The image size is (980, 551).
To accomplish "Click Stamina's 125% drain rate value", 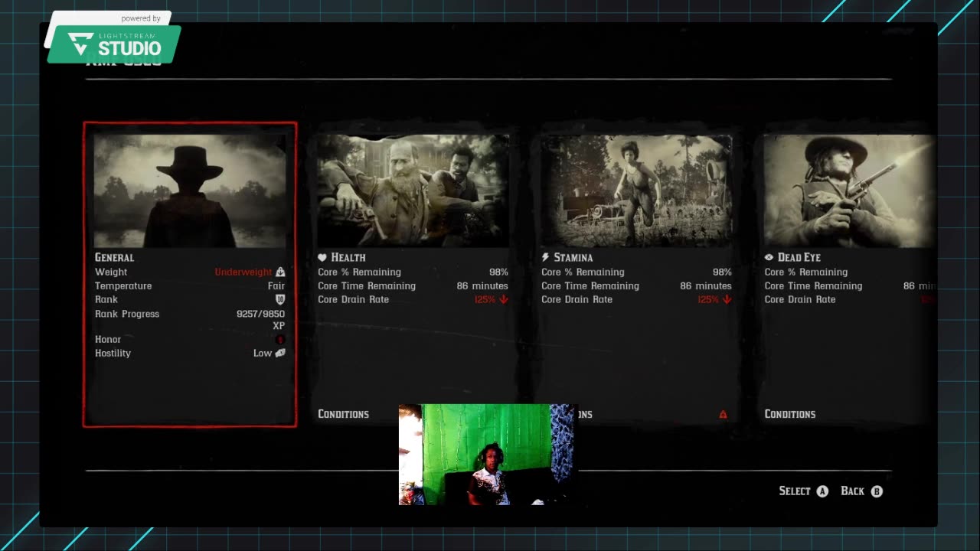I will click(x=709, y=299).
